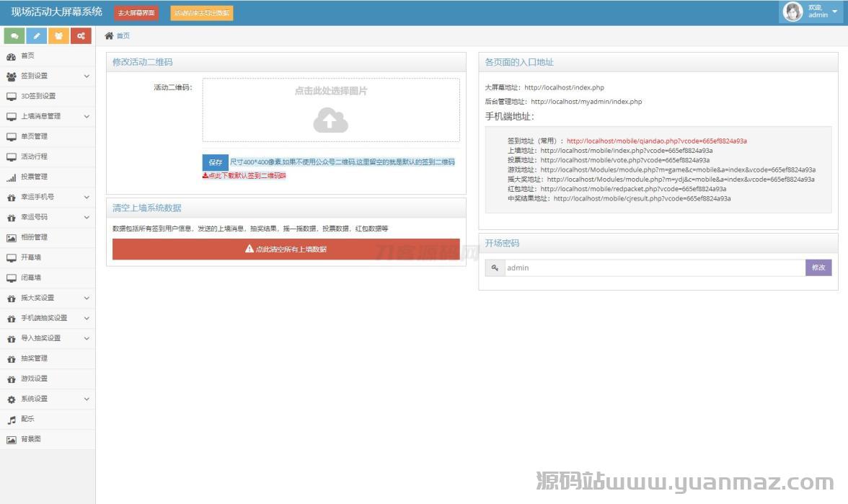Click the gear icon beside 系统设置

[x=12, y=399]
